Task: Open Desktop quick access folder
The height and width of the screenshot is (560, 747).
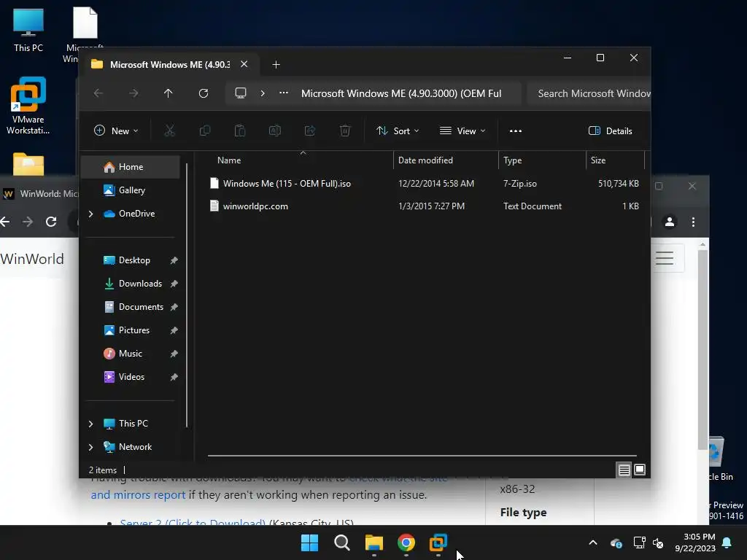Action: [x=130, y=260]
